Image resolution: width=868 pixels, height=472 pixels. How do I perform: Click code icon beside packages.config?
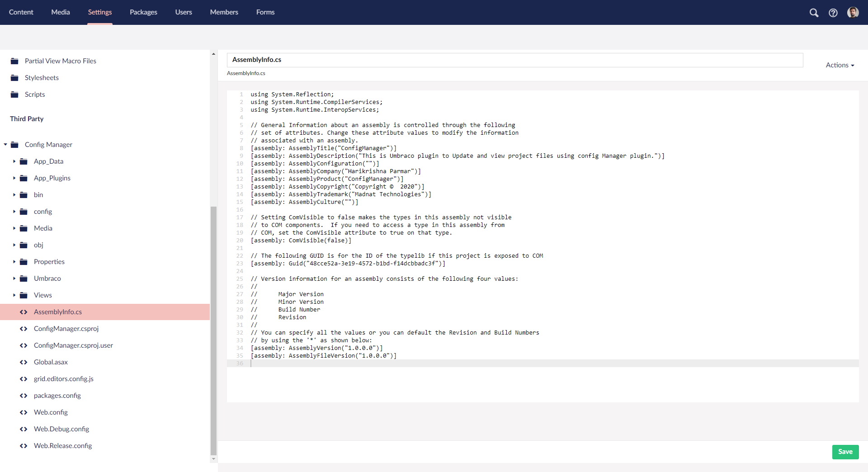pyautogui.click(x=24, y=396)
